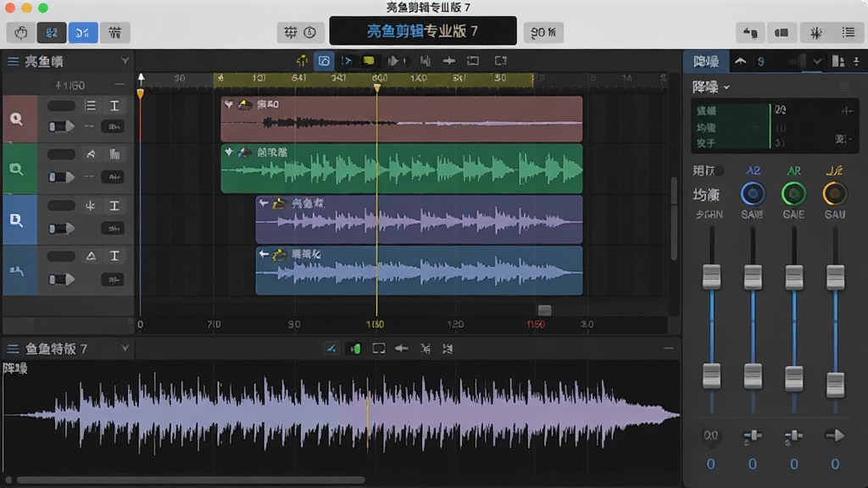Click the star burst icon at top right
Viewport: 868px width, 488px height.
pos(815,33)
